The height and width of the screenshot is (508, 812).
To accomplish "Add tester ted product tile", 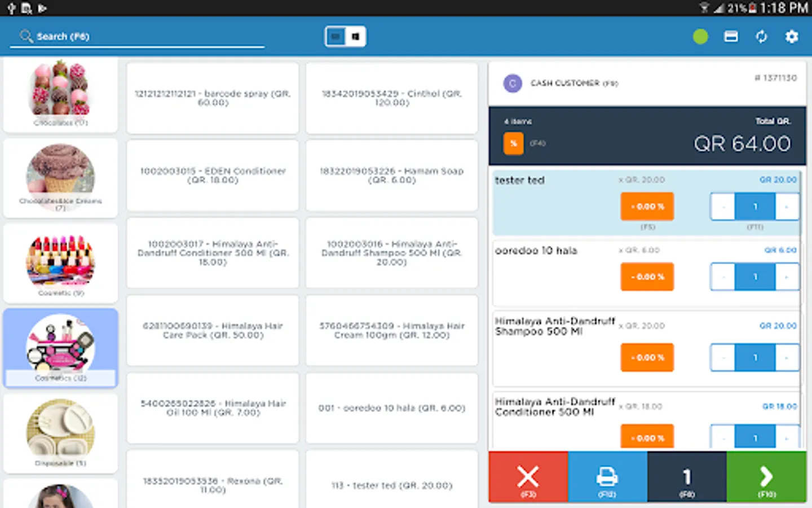I will click(391, 480).
